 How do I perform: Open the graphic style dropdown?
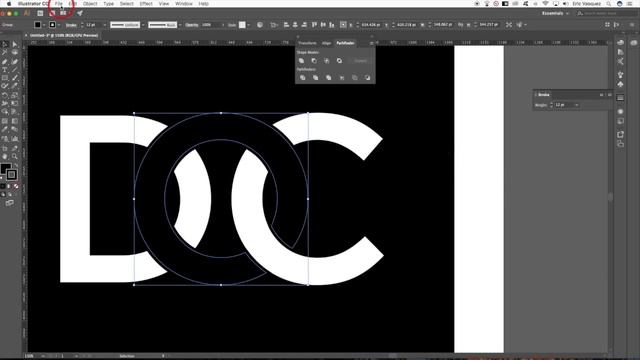click(249, 25)
